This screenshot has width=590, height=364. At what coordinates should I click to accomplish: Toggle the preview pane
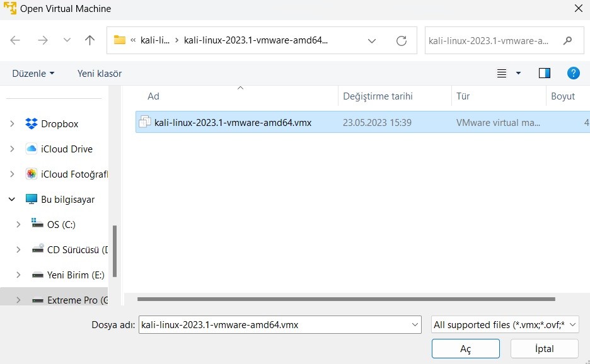point(544,72)
